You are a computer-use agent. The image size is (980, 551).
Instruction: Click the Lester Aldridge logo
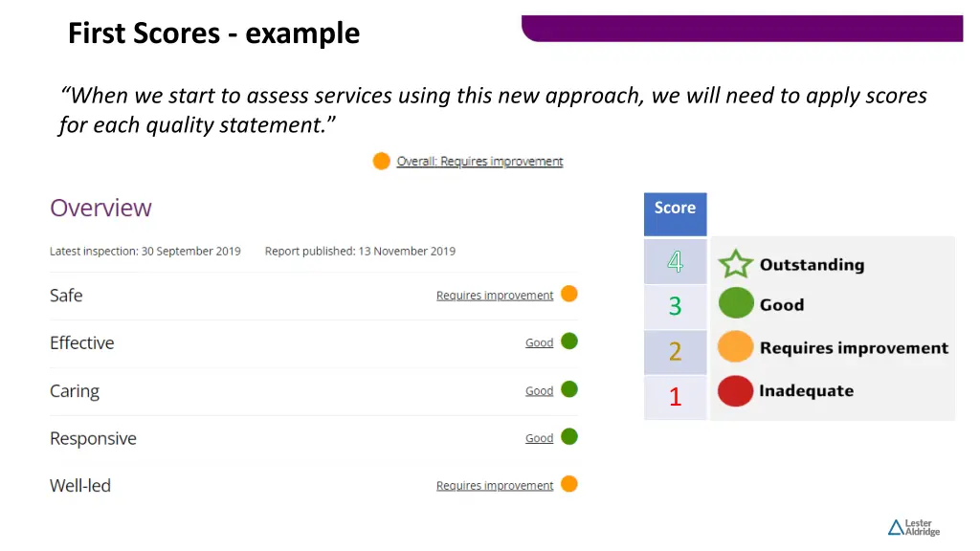[x=914, y=527]
